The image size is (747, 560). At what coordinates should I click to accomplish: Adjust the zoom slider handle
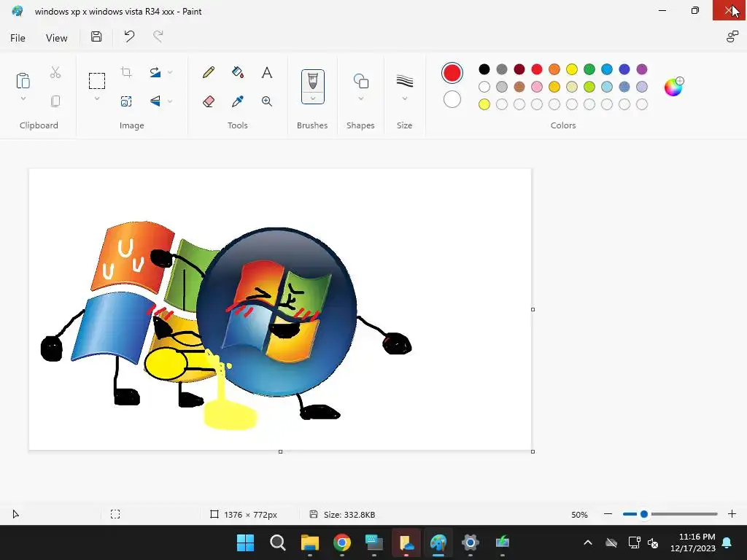[644, 514]
